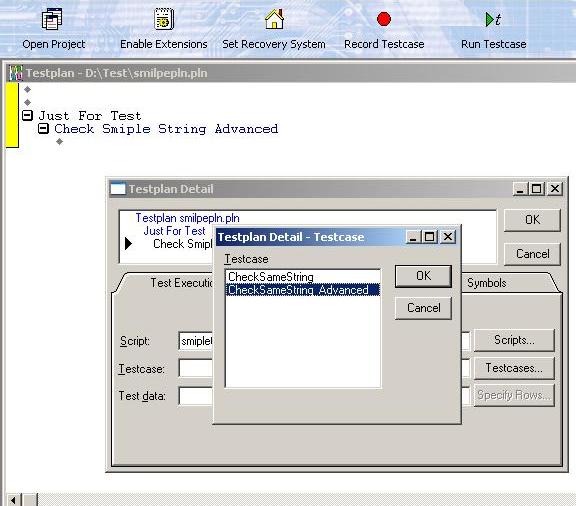Screen dimensions: 576x506
Task: Maximize the Testplan Detail window
Action: point(536,189)
